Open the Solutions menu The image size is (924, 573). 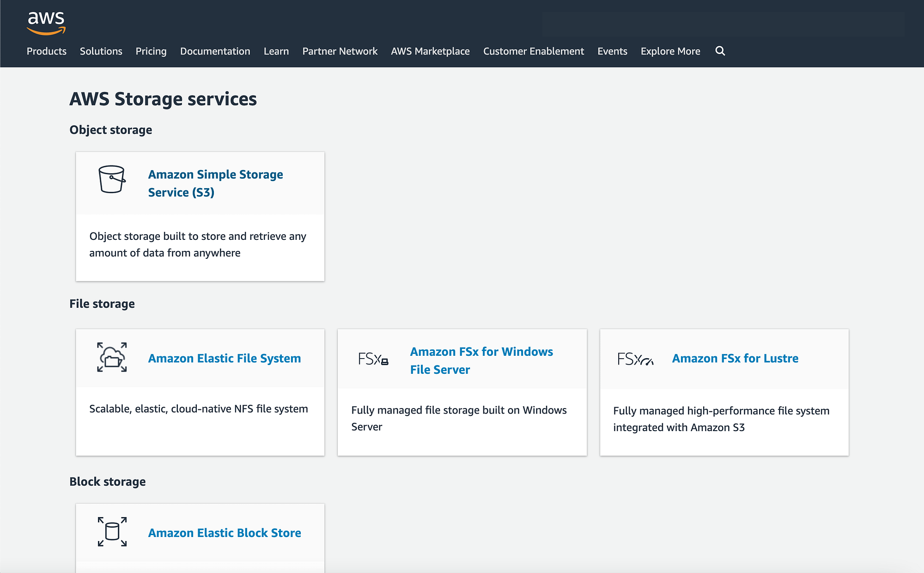tap(101, 51)
